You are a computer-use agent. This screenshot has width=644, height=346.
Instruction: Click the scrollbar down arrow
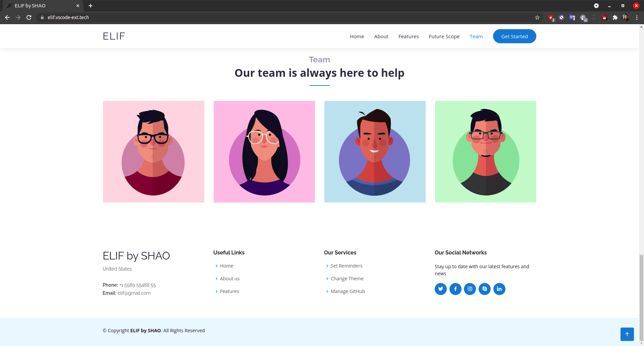641,343
